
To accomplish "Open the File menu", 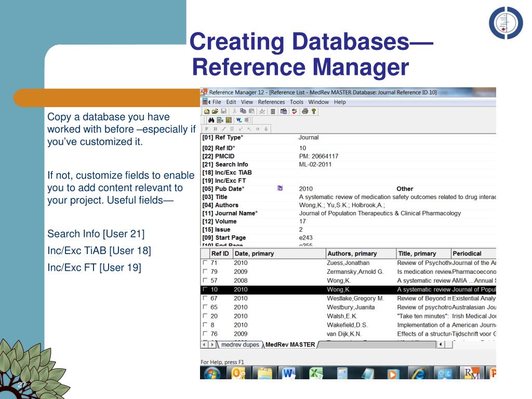I will point(217,102).
